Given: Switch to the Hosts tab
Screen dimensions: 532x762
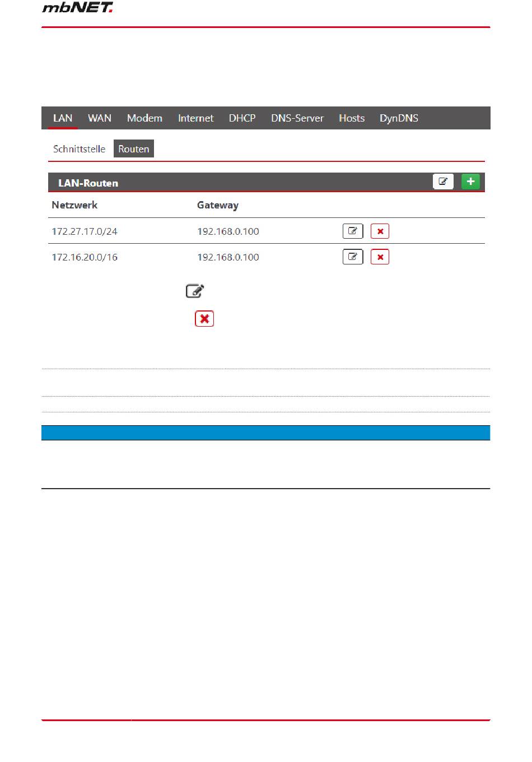Looking at the screenshot, I should [x=352, y=118].
